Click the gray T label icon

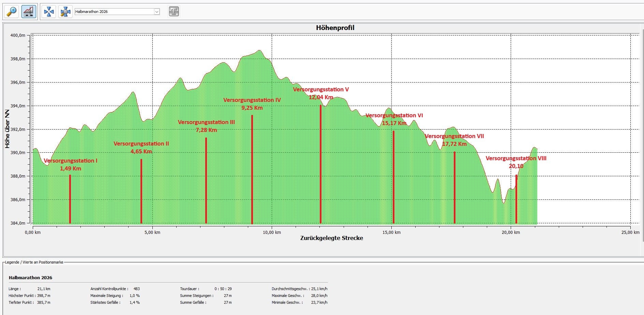click(174, 12)
